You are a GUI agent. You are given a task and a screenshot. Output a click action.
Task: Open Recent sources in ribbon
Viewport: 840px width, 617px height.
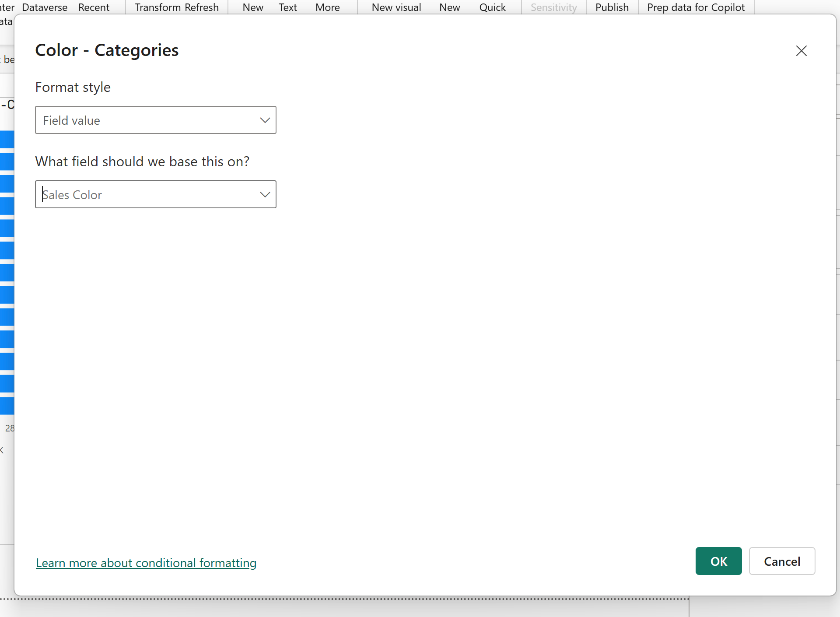click(94, 7)
